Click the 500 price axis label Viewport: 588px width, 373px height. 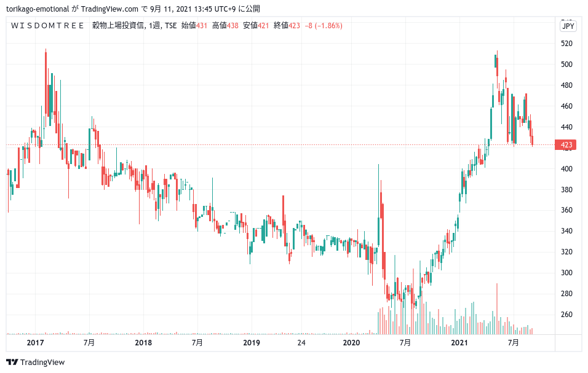pyautogui.click(x=566, y=65)
